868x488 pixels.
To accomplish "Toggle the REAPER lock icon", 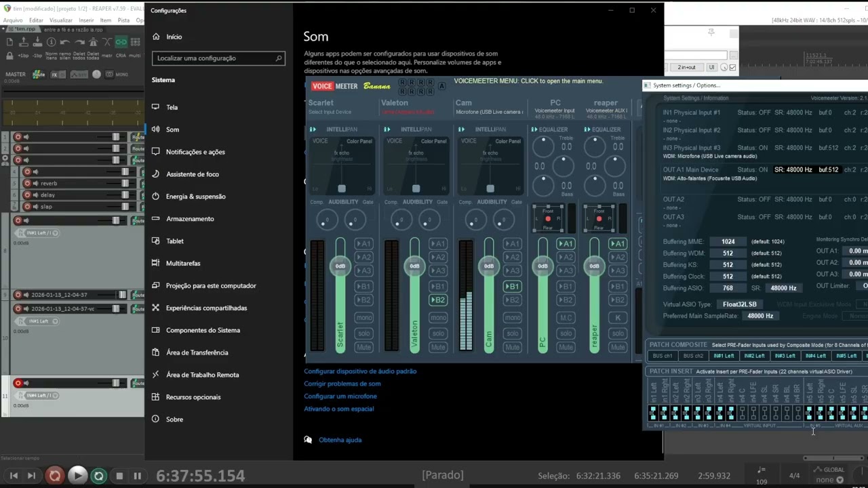I will [x=9, y=55].
